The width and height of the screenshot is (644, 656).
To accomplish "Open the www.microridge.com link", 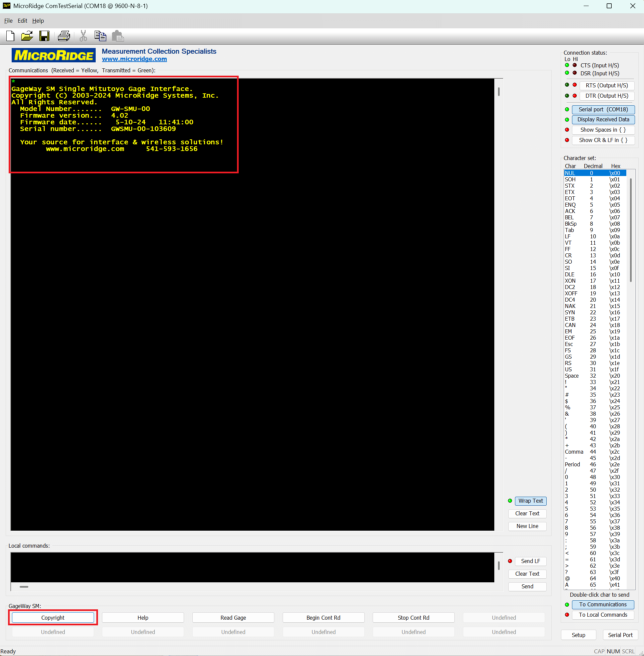I will click(134, 59).
